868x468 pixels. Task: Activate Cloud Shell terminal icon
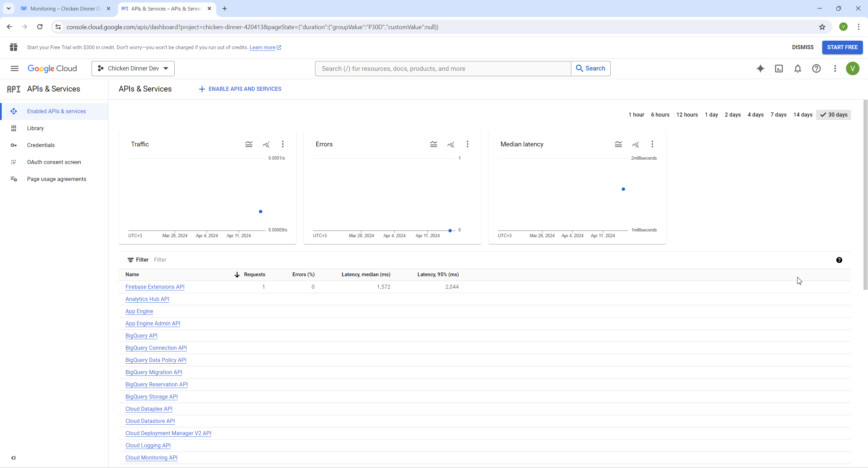click(x=779, y=68)
